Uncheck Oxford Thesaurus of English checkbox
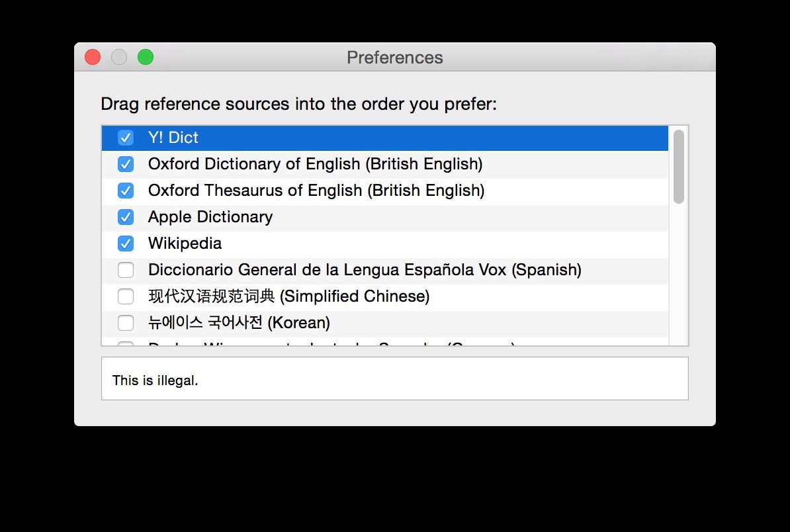790x532 pixels. (126, 191)
